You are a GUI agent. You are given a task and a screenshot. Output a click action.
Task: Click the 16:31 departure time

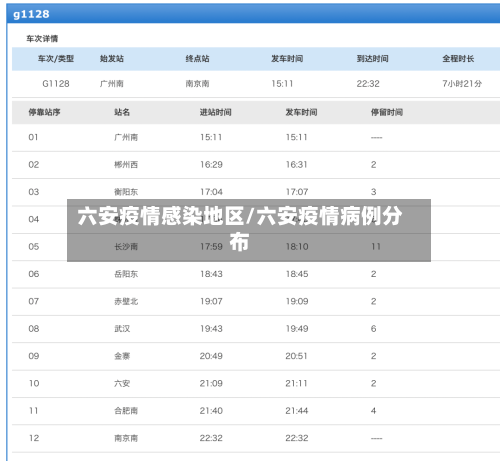click(297, 165)
